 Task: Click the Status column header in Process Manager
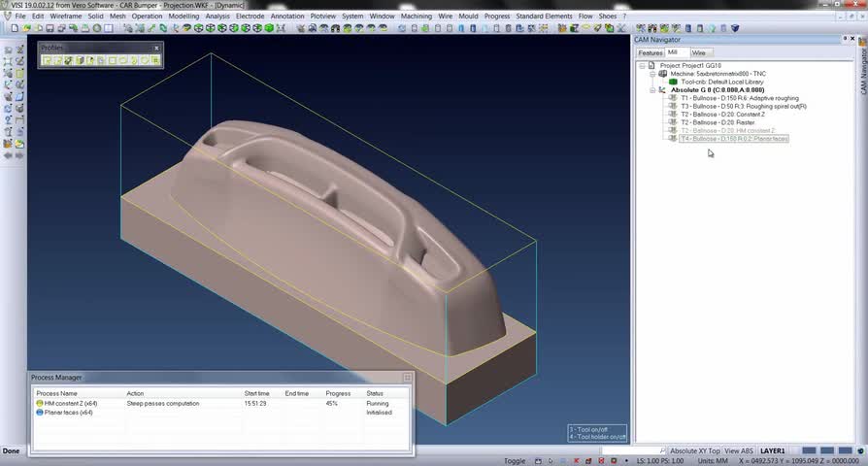[375, 393]
